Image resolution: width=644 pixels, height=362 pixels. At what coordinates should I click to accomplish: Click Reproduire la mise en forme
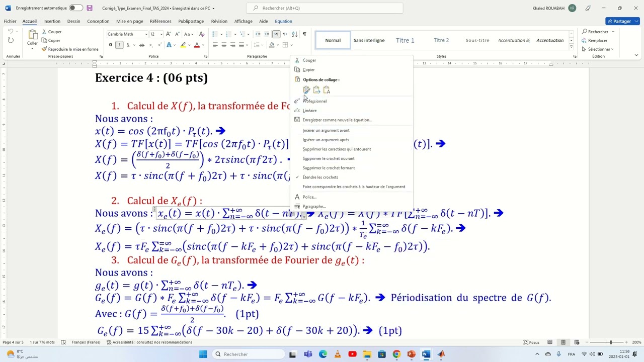[x=70, y=49]
